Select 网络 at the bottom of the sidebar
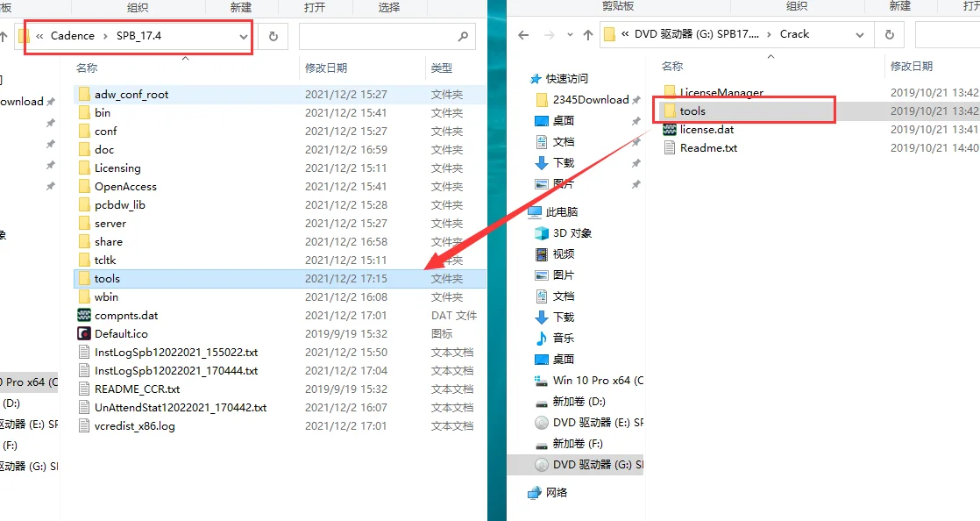980x521 pixels. pyautogui.click(x=556, y=491)
